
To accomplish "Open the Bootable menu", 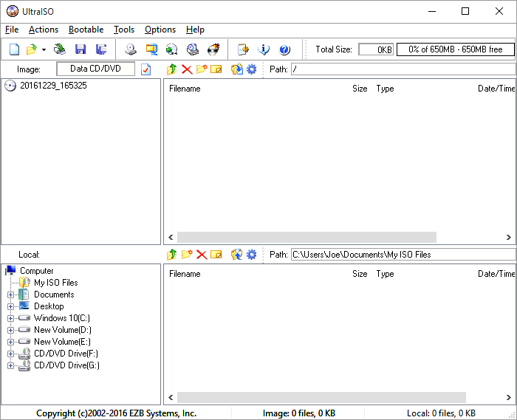I will (86, 30).
